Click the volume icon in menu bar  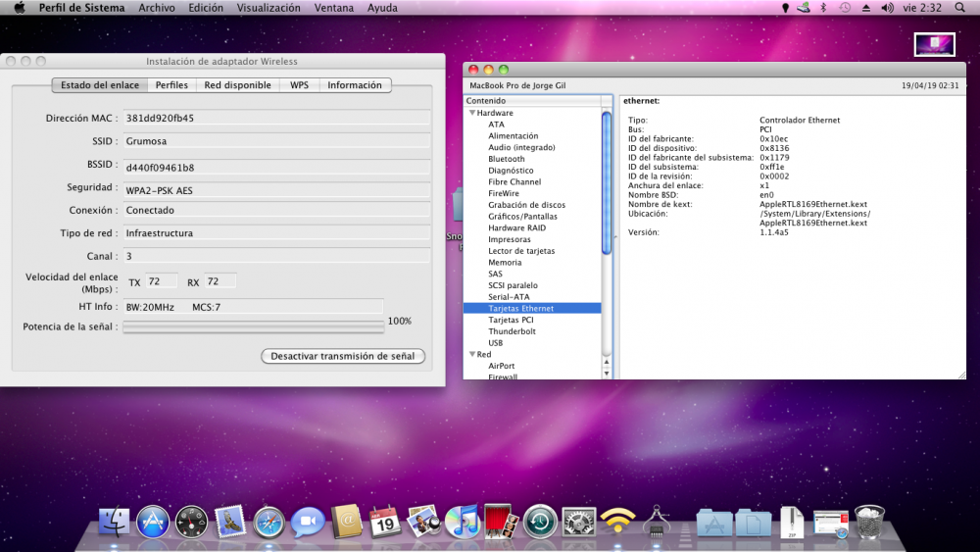(x=887, y=8)
